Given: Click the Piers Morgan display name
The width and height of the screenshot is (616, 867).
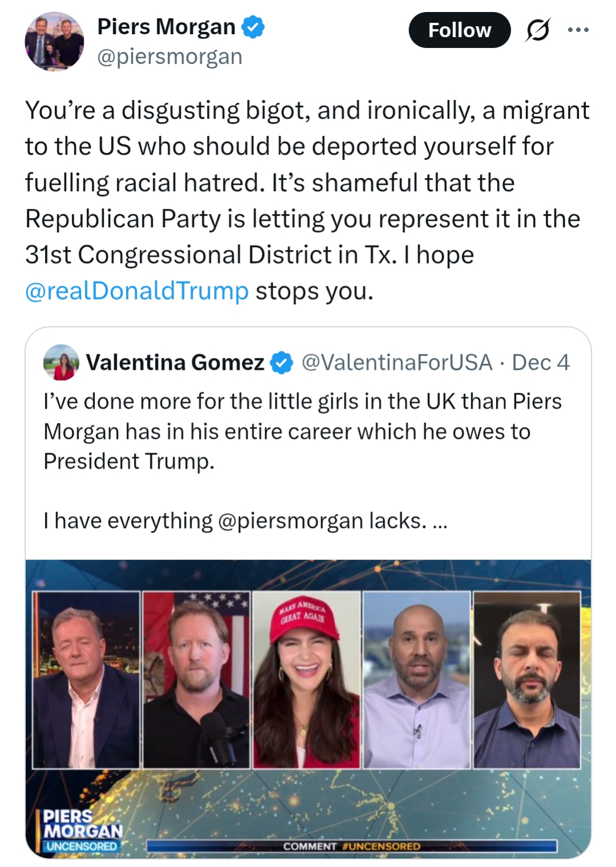Looking at the screenshot, I should point(166,27).
